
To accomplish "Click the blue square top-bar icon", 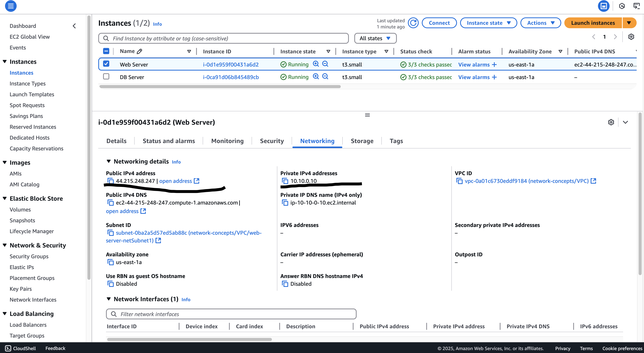I will pos(604,6).
